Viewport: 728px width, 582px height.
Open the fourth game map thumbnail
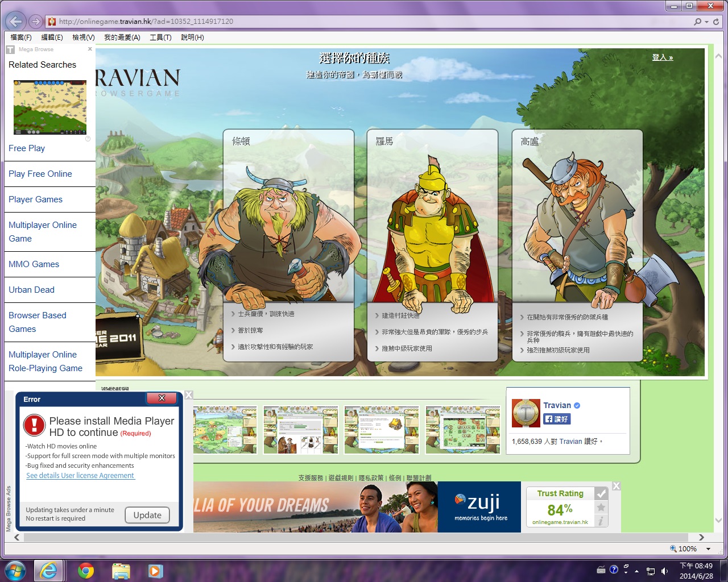point(463,430)
